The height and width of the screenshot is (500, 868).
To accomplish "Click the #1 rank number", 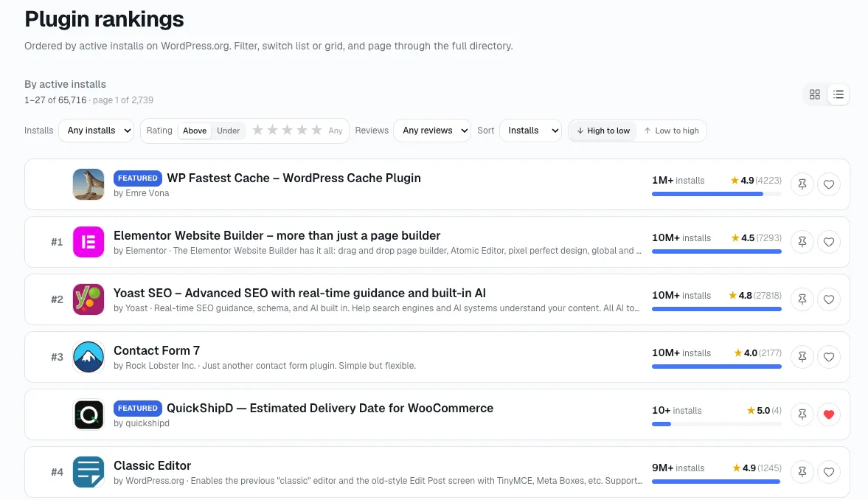I will [57, 242].
